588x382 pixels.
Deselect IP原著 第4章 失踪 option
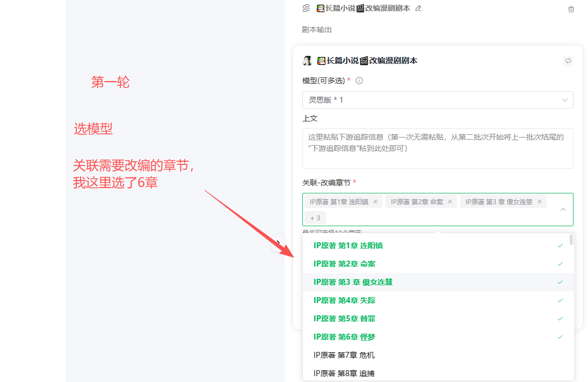tap(438, 300)
